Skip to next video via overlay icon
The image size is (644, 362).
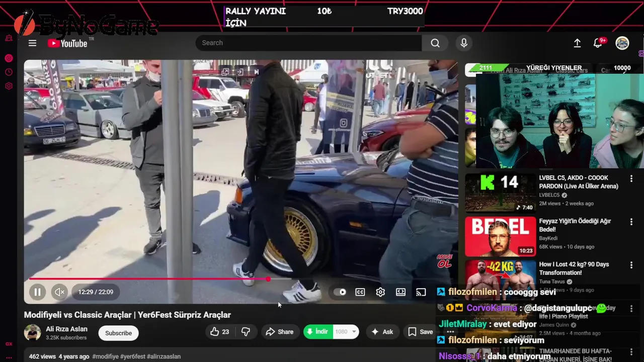pyautogui.click(x=256, y=72)
